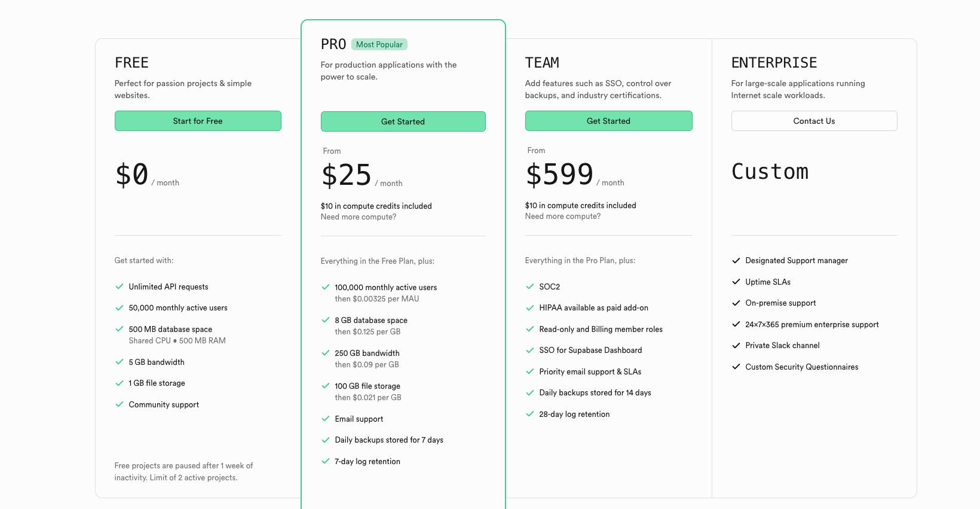Click checkmark beside 100,000 monthly active users
The height and width of the screenshot is (509, 980).
(326, 287)
